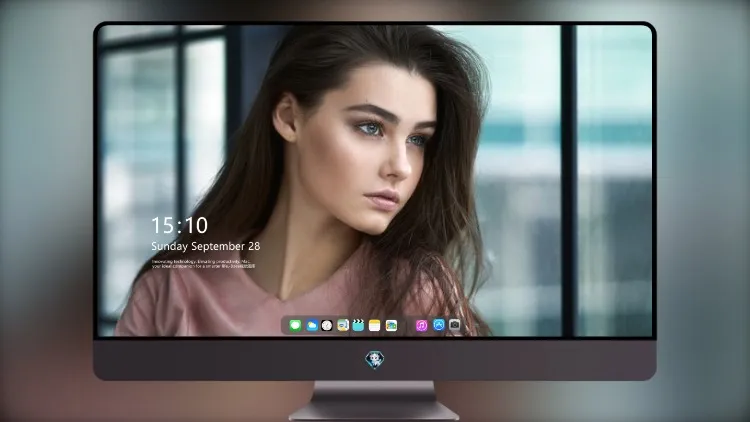
Task: Click the pink shirt area on wallpaper
Action: point(215,301)
